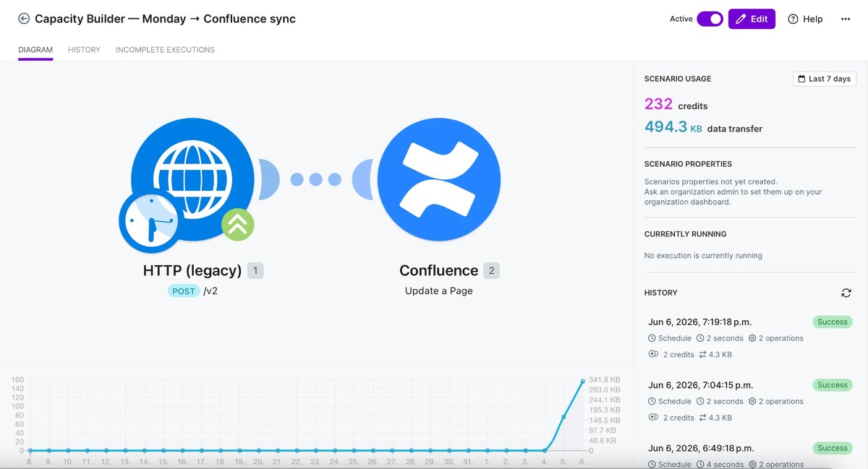Viewport: 868px width, 469px height.
Task: Click Success badge of the 7:19:18 p.m. run
Action: coord(833,322)
